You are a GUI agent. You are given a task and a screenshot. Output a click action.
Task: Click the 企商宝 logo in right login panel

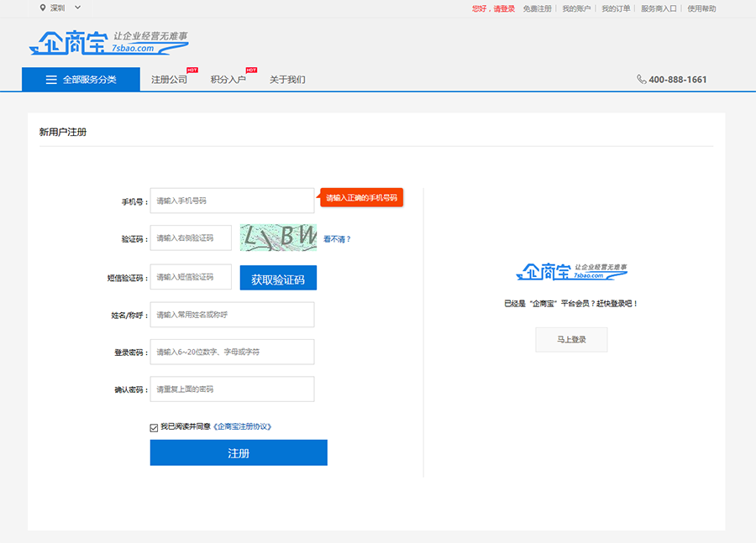[x=571, y=270]
